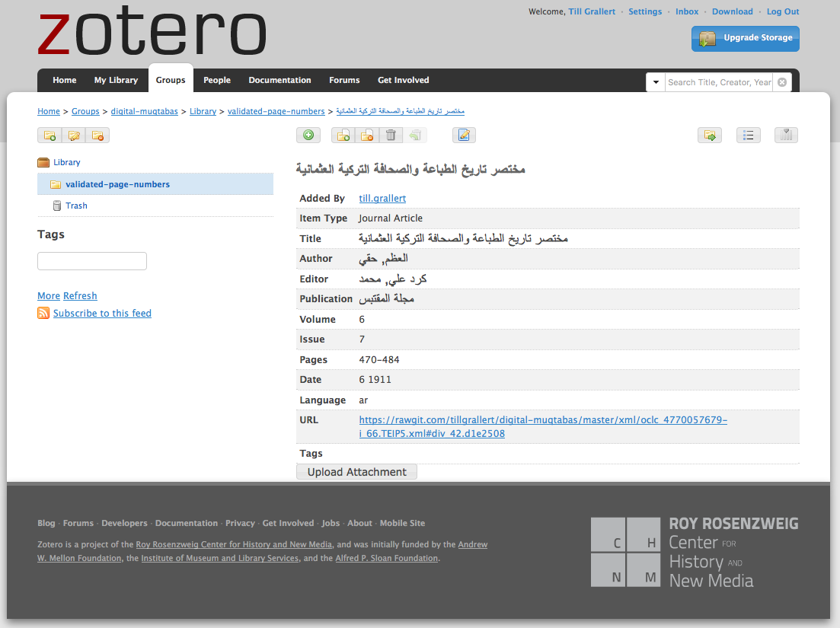Screen dimensions: 840x628
Task: Click the bulleted list cite icon
Action: [x=749, y=135]
